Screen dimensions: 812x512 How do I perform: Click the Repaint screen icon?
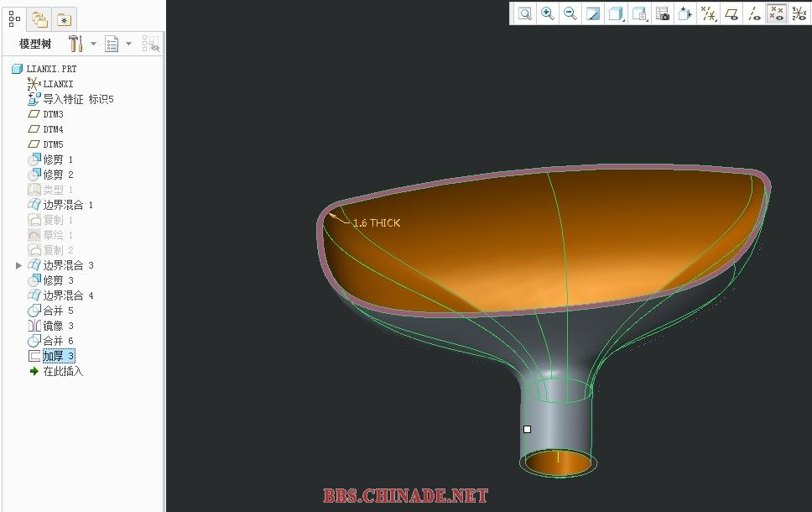tap(593, 13)
